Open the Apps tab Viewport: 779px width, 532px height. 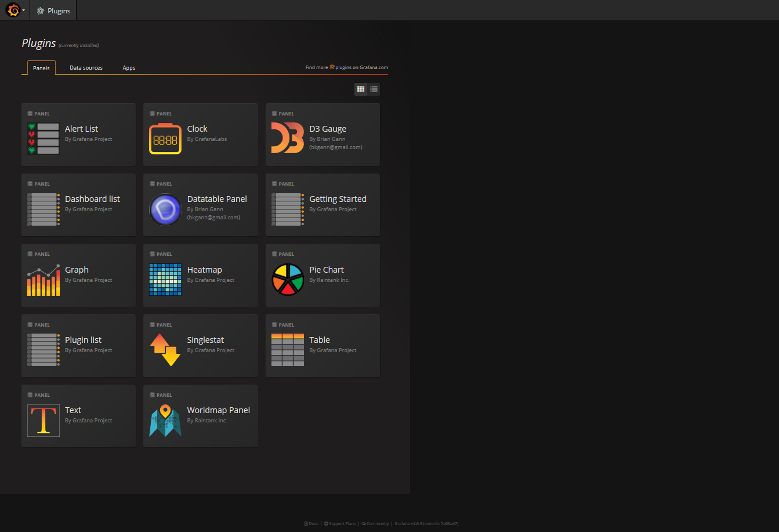[129, 67]
